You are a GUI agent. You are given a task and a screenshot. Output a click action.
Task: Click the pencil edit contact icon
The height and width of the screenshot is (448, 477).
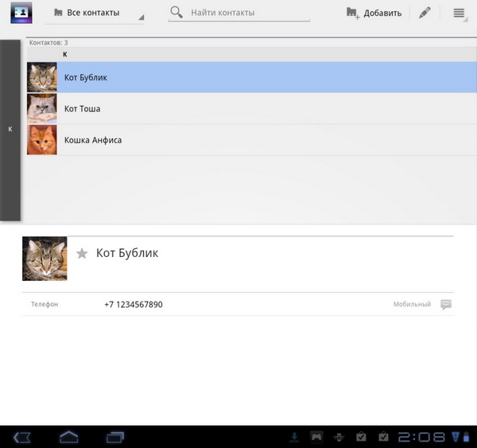click(425, 14)
